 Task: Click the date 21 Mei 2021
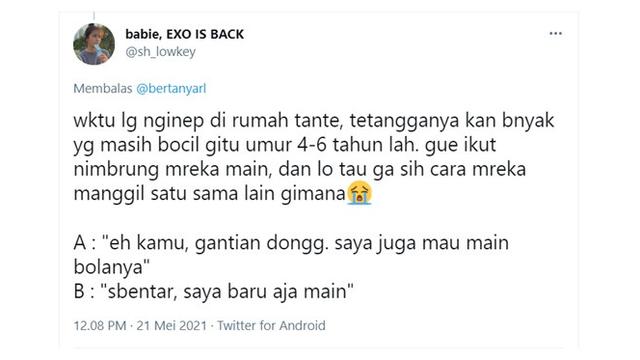pos(172,326)
